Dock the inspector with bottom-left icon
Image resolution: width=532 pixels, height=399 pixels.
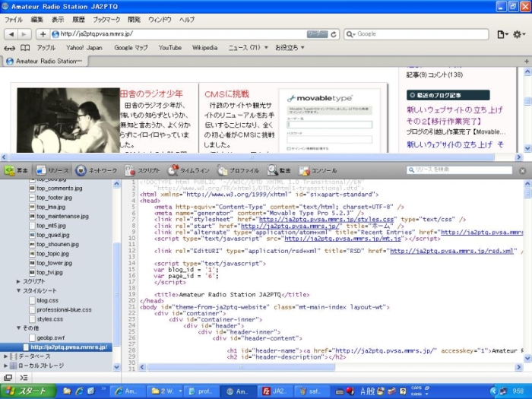click(8, 377)
